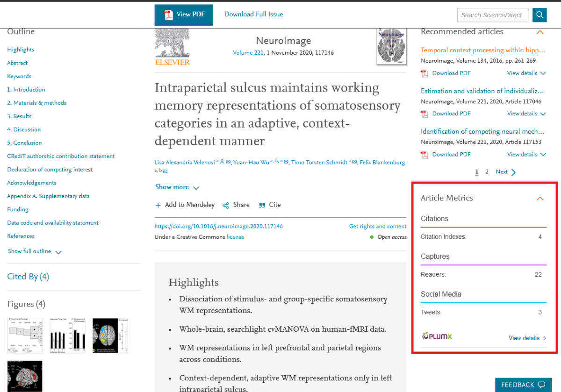Click the Elsevier tree logo
This screenshot has height=392, width=561.
point(173,47)
